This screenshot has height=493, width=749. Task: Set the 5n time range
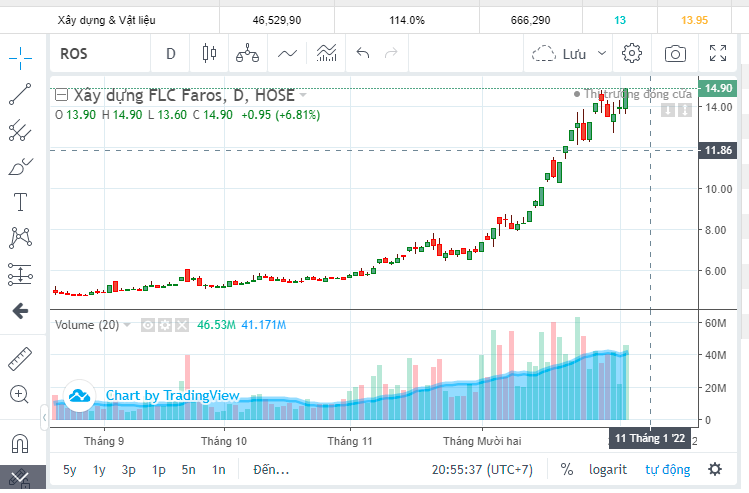click(189, 470)
